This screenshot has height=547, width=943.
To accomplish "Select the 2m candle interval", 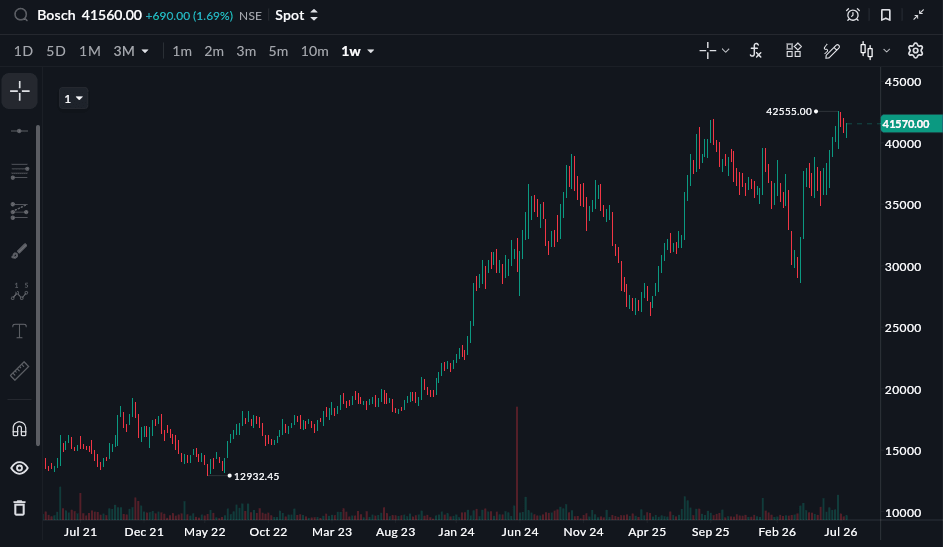I will [213, 51].
